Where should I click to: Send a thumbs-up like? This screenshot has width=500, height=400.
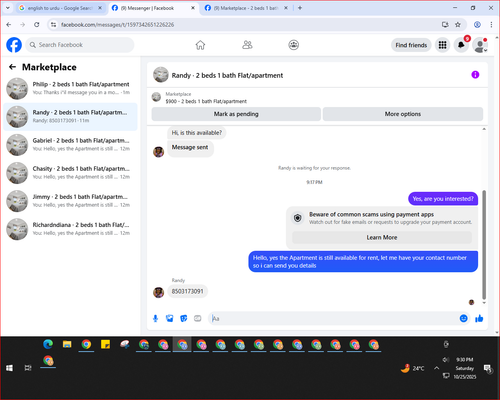coord(479,318)
